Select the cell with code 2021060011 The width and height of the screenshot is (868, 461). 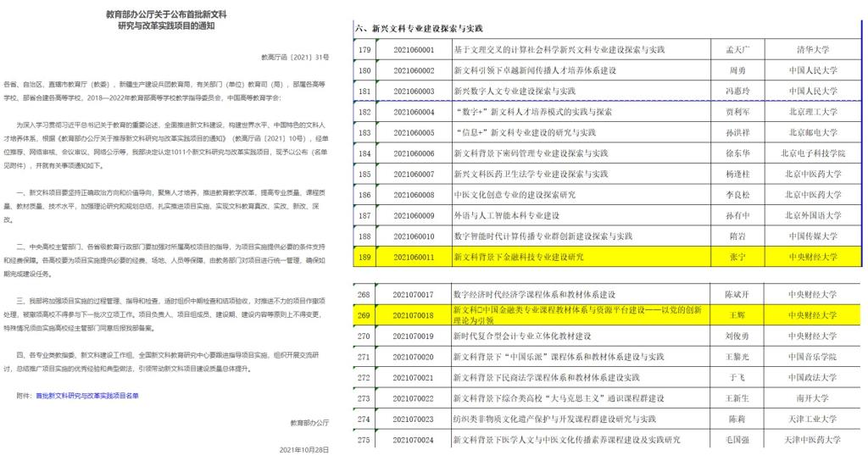point(414,255)
